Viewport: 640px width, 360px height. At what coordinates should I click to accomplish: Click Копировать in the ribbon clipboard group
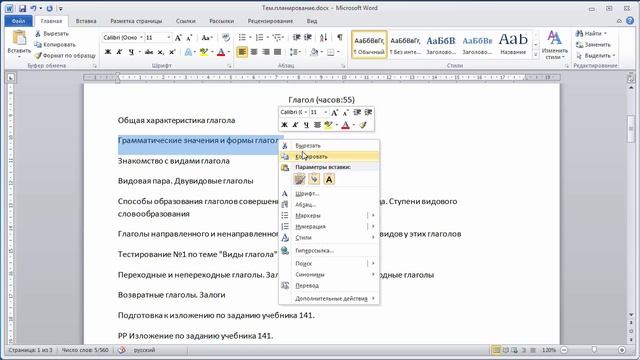(55, 44)
